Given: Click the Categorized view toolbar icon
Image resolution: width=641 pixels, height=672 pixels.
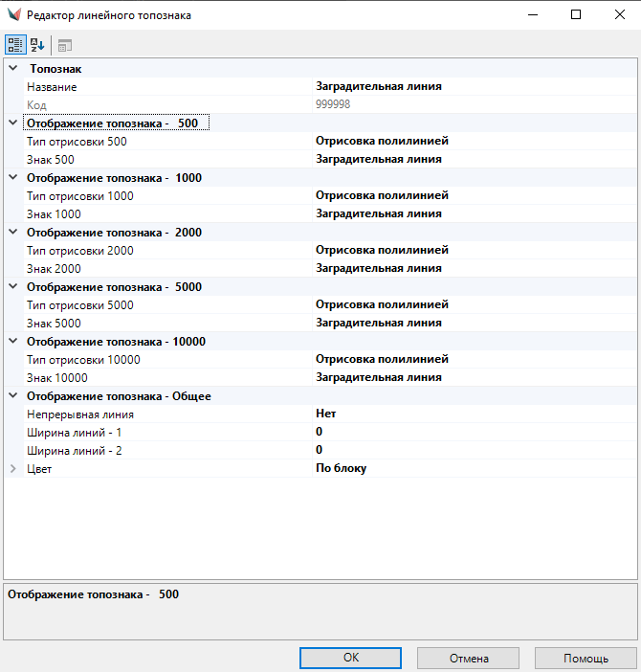Looking at the screenshot, I should 15,45.
